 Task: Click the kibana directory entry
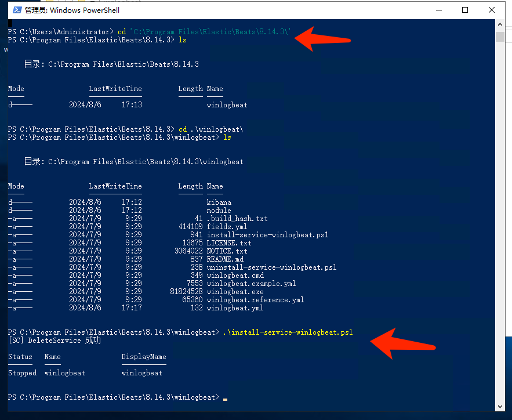coord(219,202)
